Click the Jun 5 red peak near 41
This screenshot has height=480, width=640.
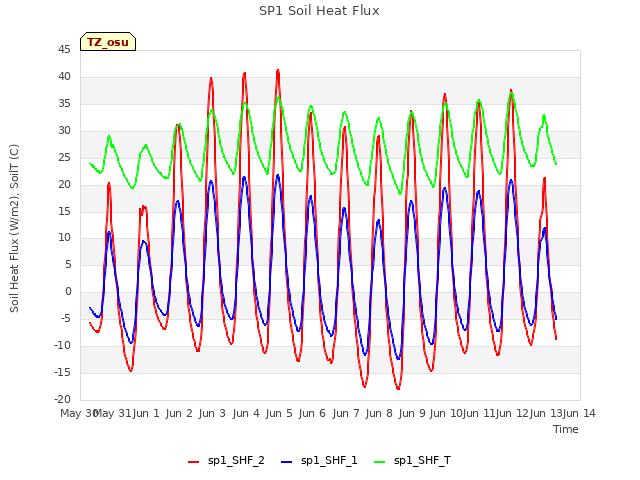coord(278,71)
